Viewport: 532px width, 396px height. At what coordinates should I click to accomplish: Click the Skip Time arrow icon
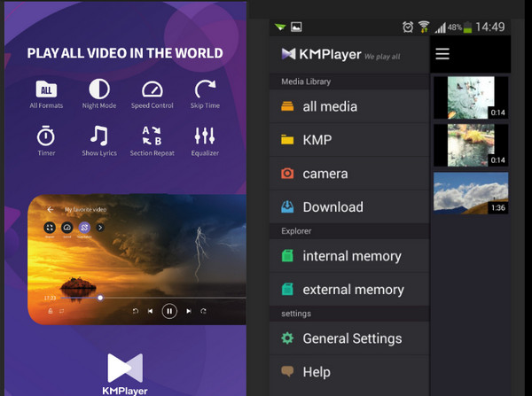coord(205,89)
